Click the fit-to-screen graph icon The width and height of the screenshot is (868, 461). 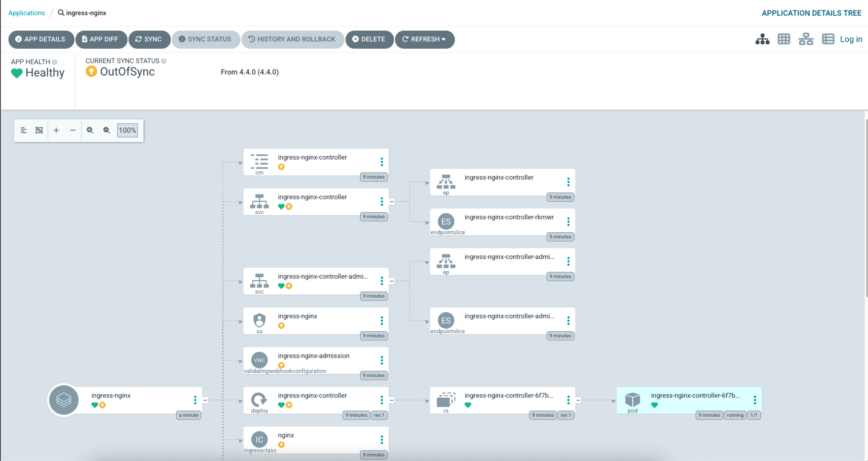[39, 130]
